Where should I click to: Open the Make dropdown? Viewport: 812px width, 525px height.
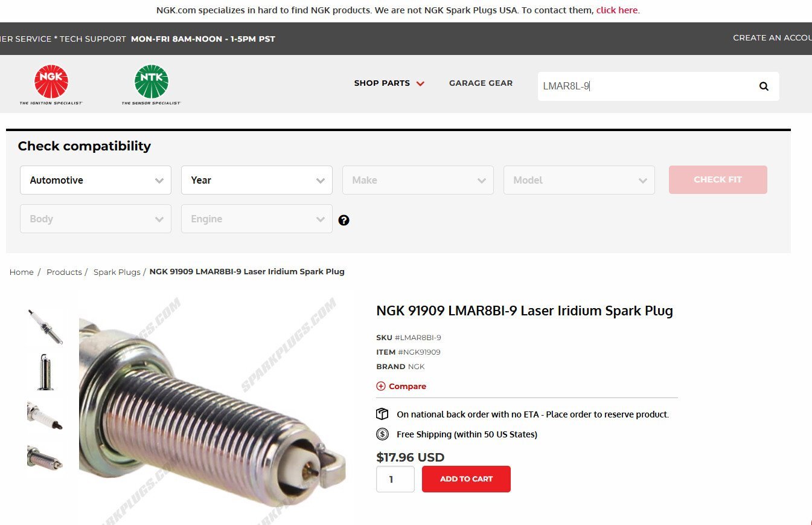point(418,180)
